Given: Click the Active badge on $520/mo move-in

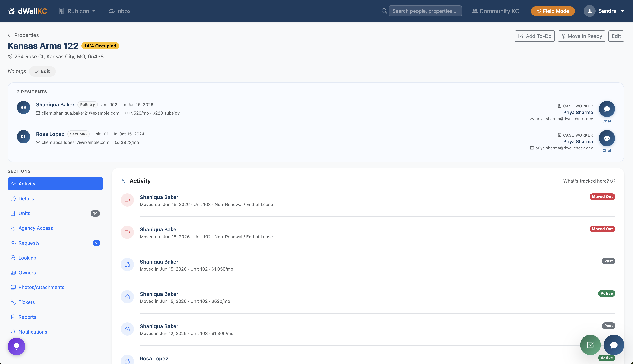Looking at the screenshot, I should tap(607, 293).
